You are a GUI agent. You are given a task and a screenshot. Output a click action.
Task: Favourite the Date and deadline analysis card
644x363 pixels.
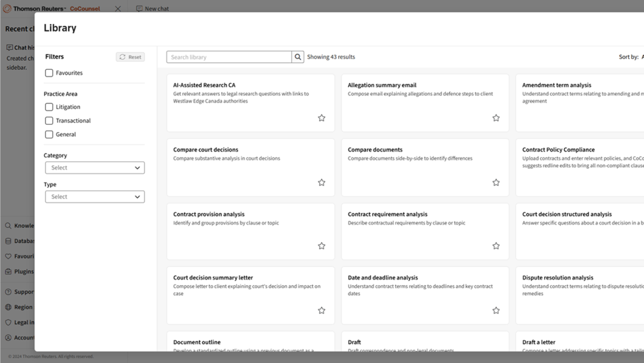(496, 311)
